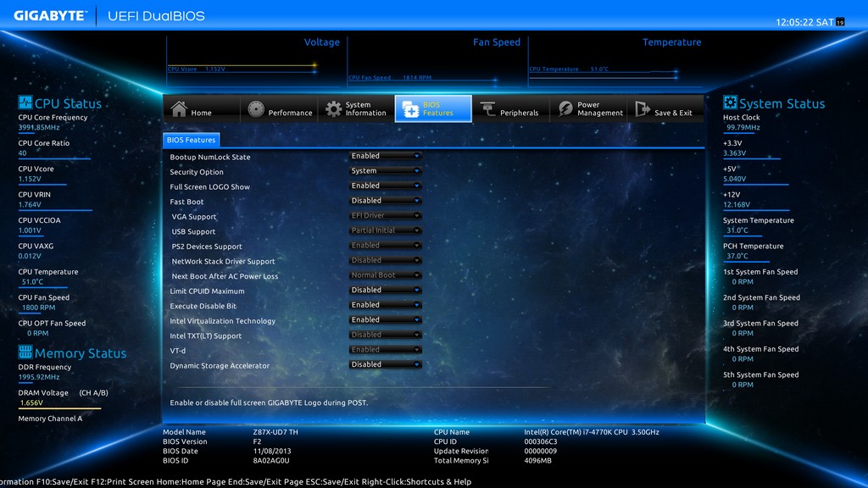868x488 pixels.
Task: Open the Home menu
Action: point(202,108)
